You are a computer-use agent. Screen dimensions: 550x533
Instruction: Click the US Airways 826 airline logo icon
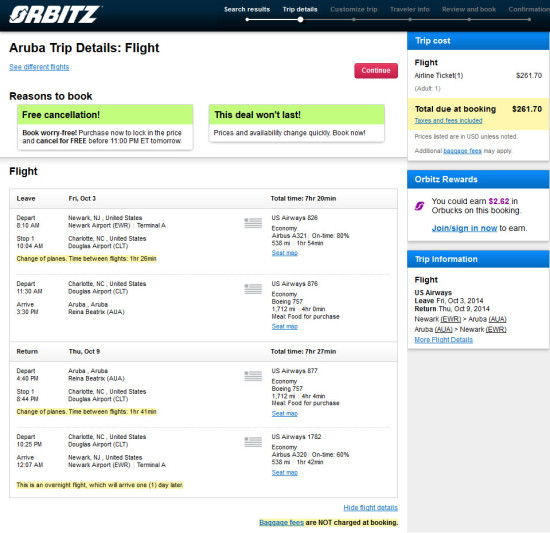(x=253, y=223)
